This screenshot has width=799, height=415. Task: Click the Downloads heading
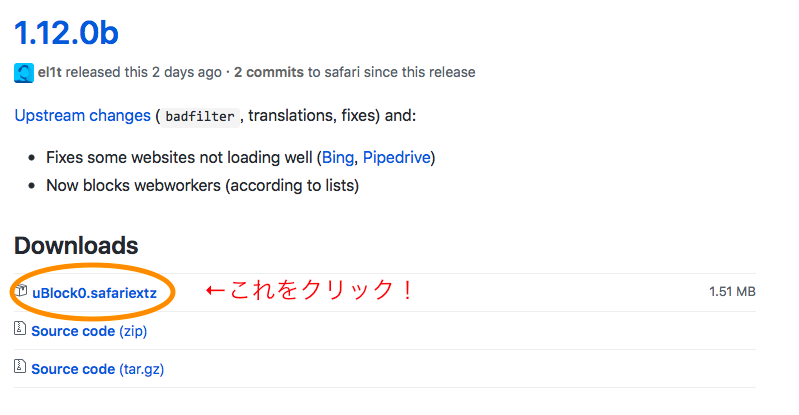tap(76, 246)
